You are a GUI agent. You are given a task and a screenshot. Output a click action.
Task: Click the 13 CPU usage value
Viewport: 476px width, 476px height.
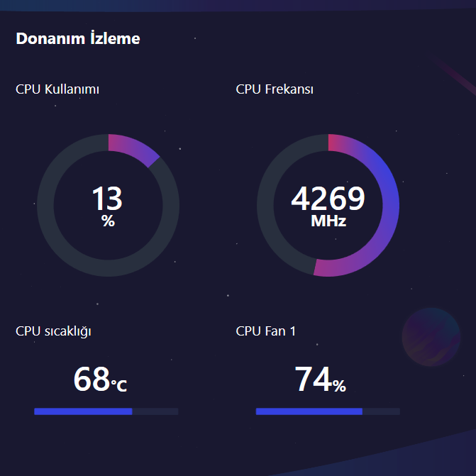pos(107,199)
